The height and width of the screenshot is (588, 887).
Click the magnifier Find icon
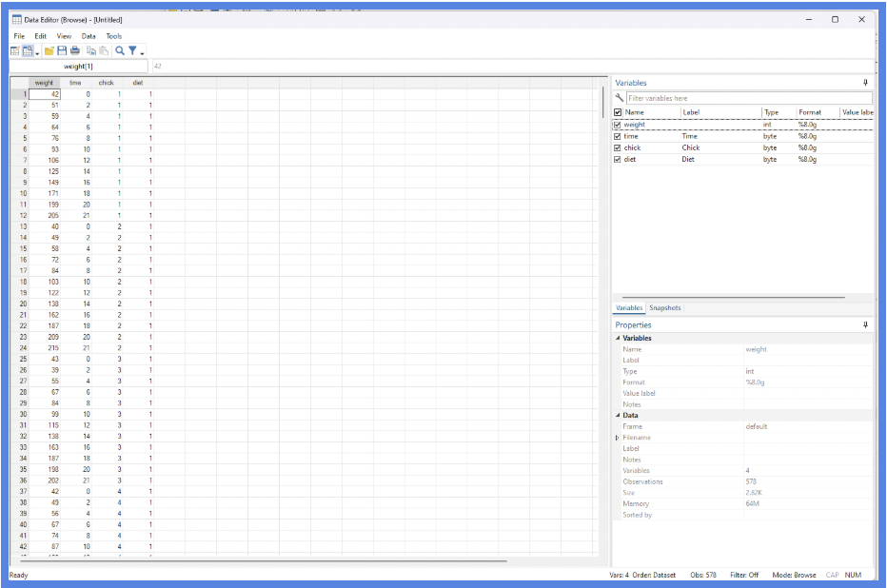click(120, 50)
